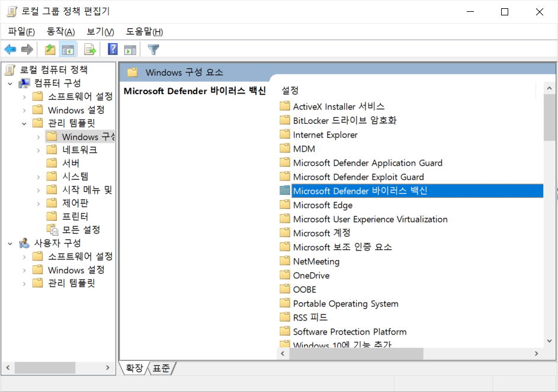558x392 pixels.
Task: Open the 도움말(H) menu
Action: (x=144, y=31)
